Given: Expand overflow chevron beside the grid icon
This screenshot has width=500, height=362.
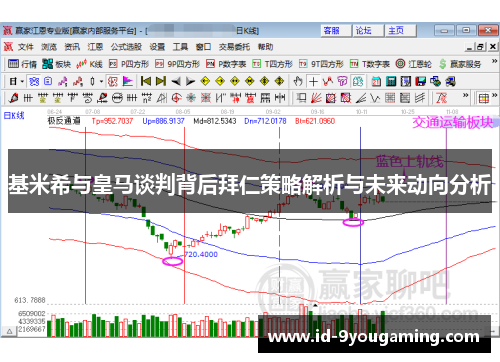Looking at the screenshot, I should (494, 95).
